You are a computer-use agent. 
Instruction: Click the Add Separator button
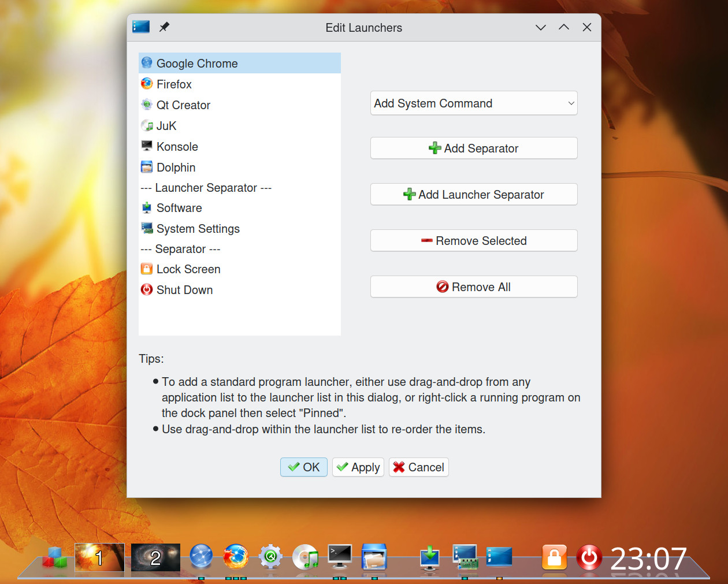click(474, 148)
